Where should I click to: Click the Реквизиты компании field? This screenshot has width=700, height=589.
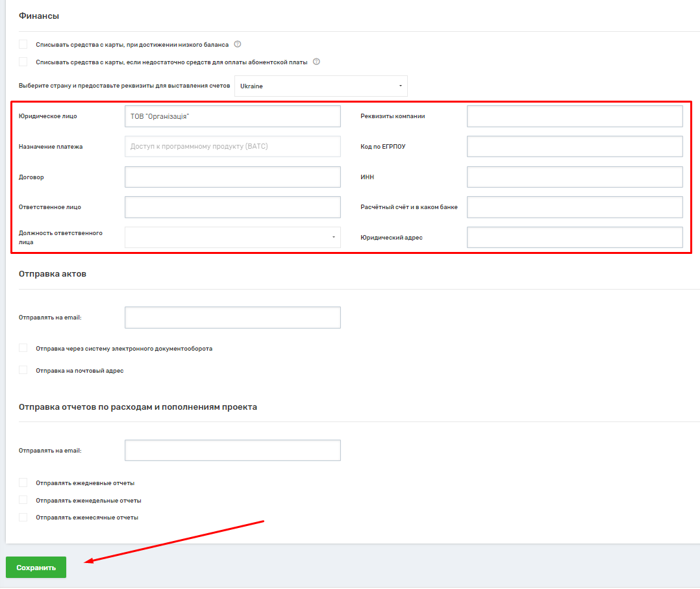(574, 116)
